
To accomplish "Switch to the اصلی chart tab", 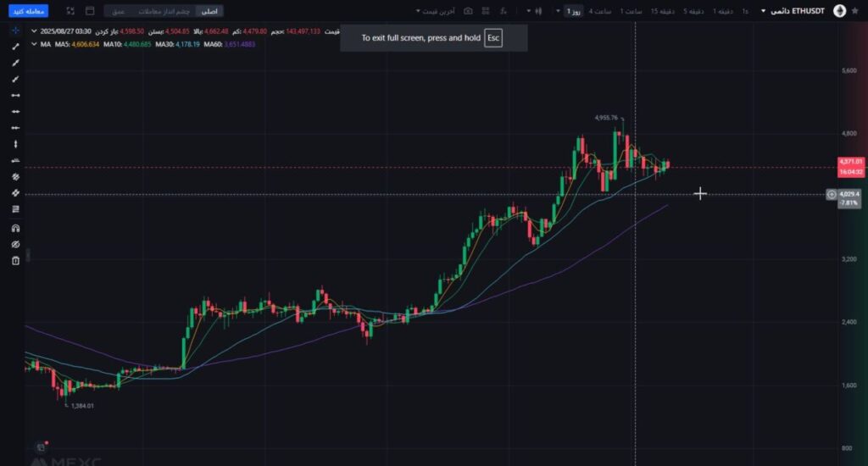I will [x=209, y=11].
